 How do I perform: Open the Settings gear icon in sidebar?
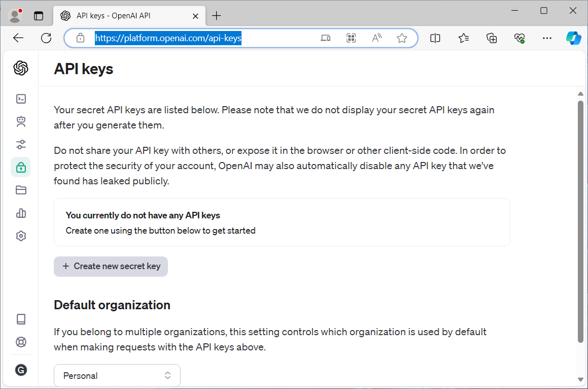click(x=21, y=236)
